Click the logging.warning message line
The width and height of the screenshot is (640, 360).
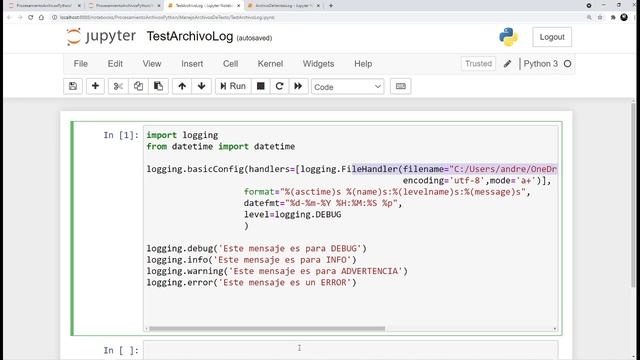coord(277,271)
